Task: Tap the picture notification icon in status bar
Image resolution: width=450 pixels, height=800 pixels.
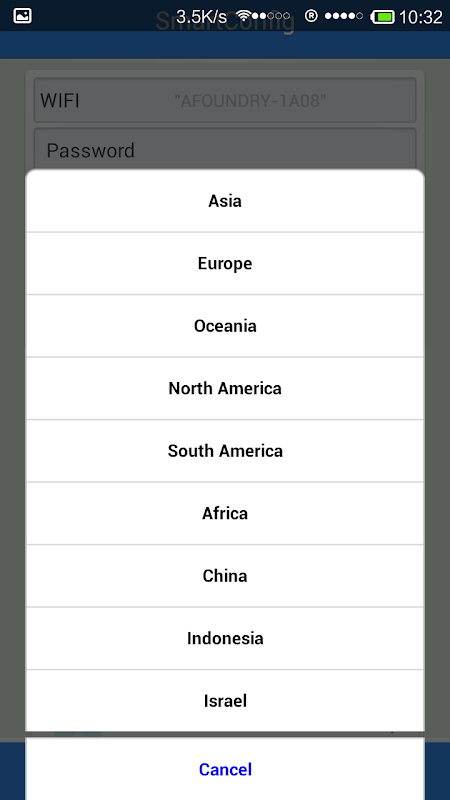Action: [x=22, y=16]
